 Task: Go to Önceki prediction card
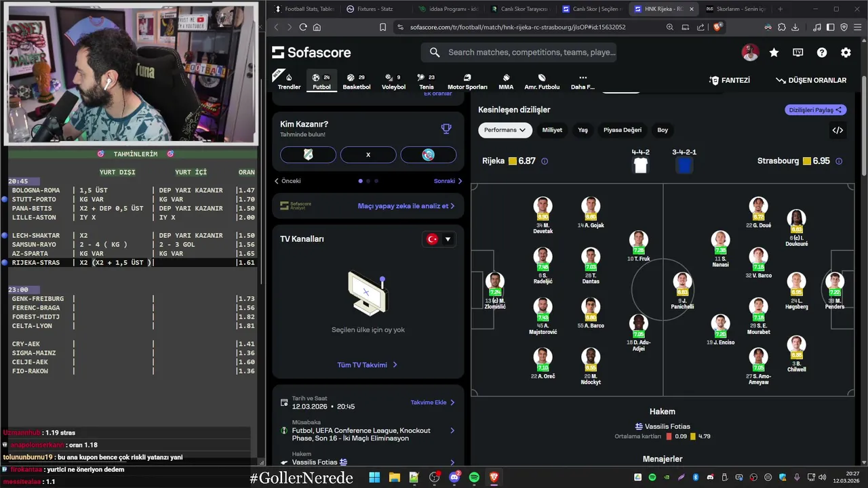pos(288,181)
